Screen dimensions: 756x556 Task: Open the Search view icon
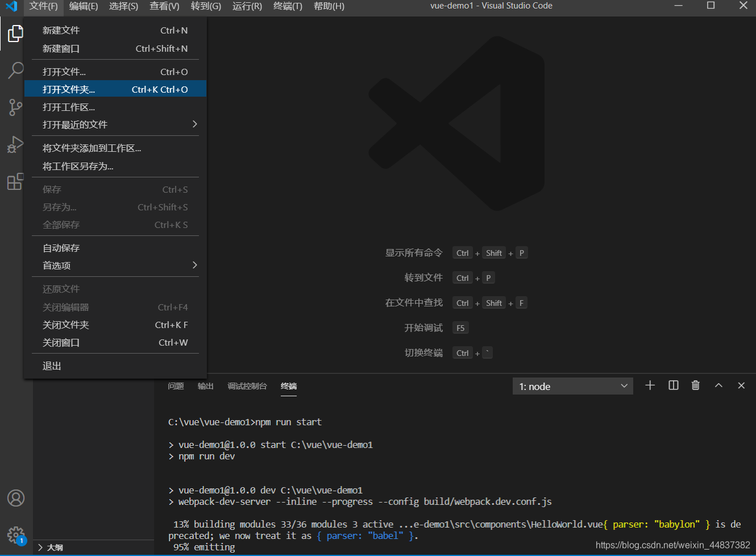point(15,70)
